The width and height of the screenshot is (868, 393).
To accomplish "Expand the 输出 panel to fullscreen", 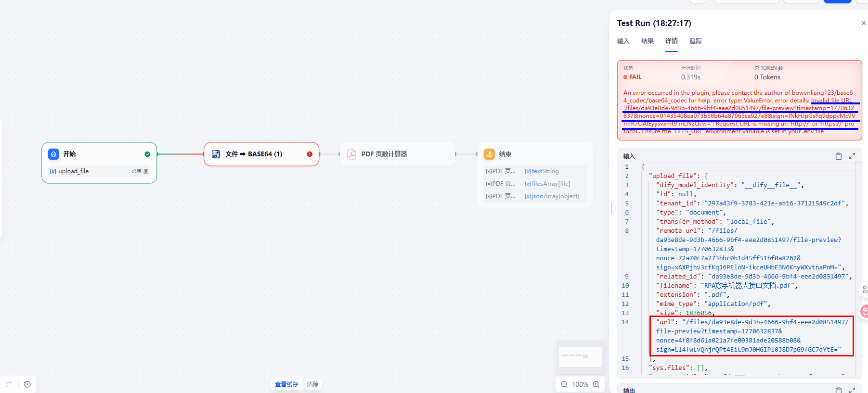I will click(x=852, y=390).
